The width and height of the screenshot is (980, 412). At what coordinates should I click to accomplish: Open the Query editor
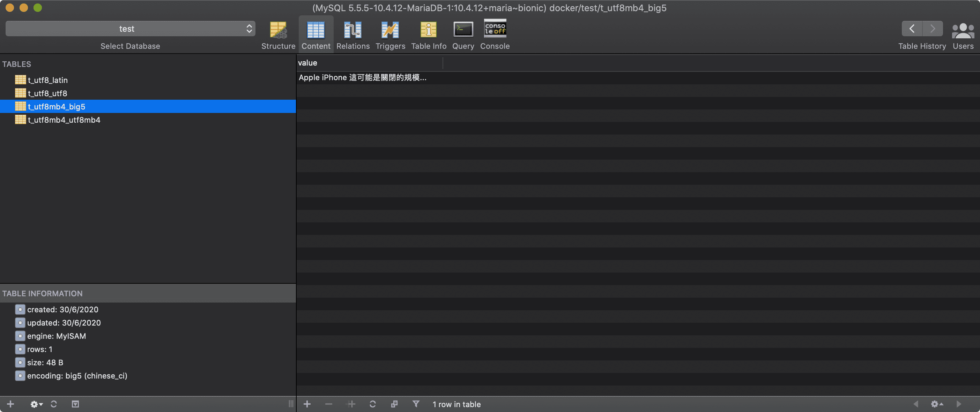pyautogui.click(x=463, y=34)
